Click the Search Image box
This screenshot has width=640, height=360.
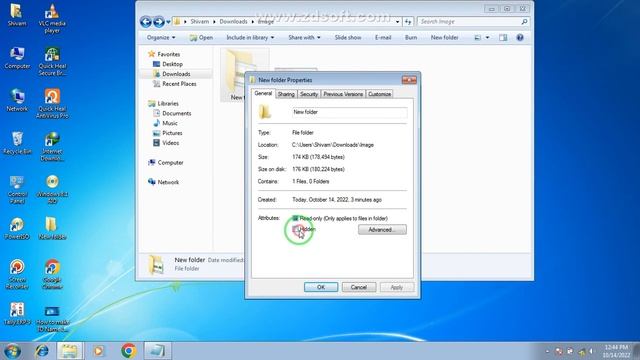(x=473, y=22)
